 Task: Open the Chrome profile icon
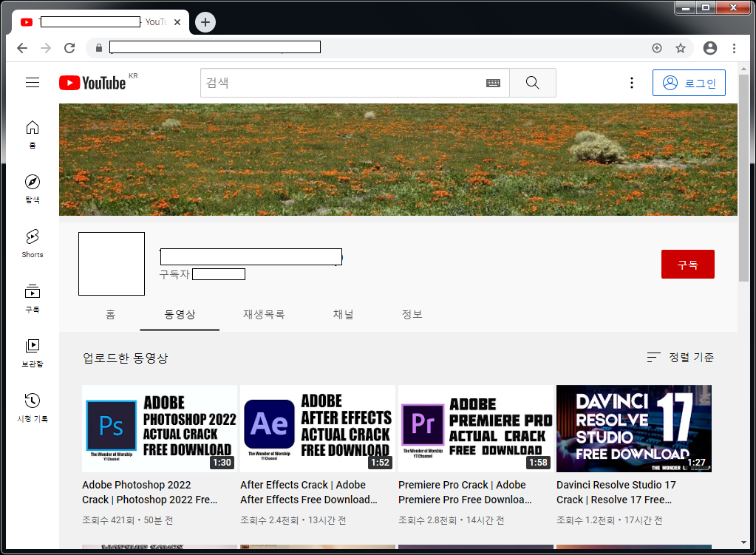point(709,48)
